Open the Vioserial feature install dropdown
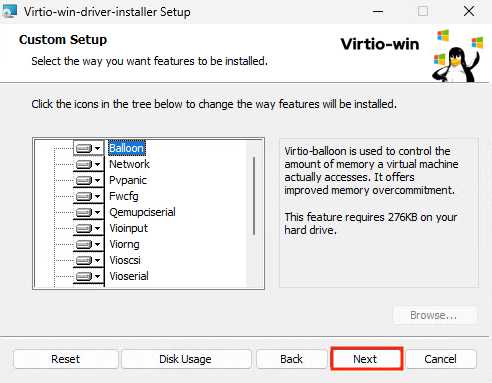The height and width of the screenshot is (383, 492). 88,276
